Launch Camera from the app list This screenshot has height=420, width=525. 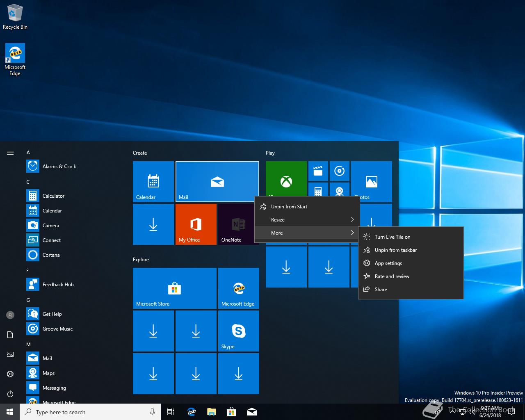(x=74, y=226)
